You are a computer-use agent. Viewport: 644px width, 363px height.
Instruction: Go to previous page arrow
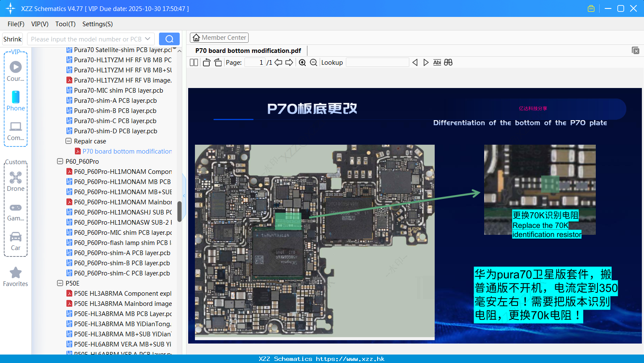point(278,63)
